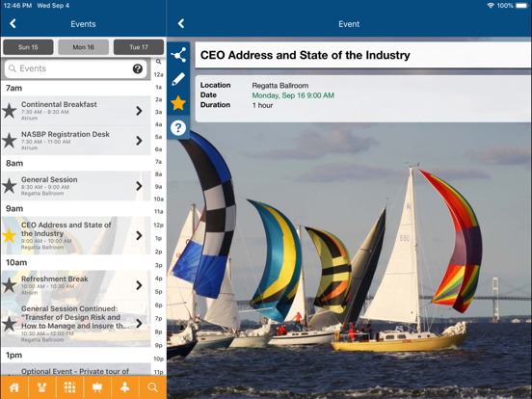Viewport: 532px width, 399px height.
Task: Star the Refreshment Break event
Action: [x=10, y=285]
